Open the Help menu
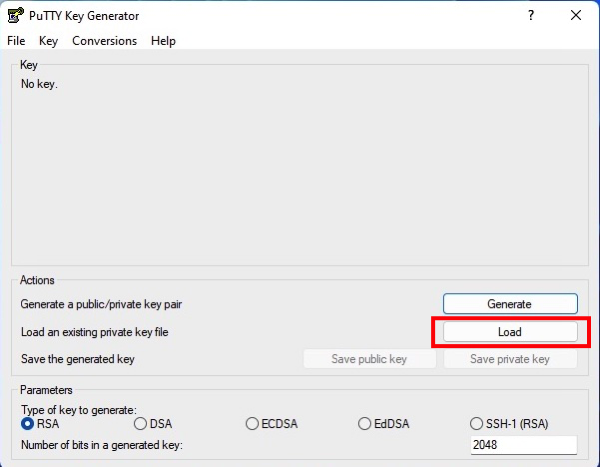Image resolution: width=600 pixels, height=467 pixels. pyautogui.click(x=163, y=41)
